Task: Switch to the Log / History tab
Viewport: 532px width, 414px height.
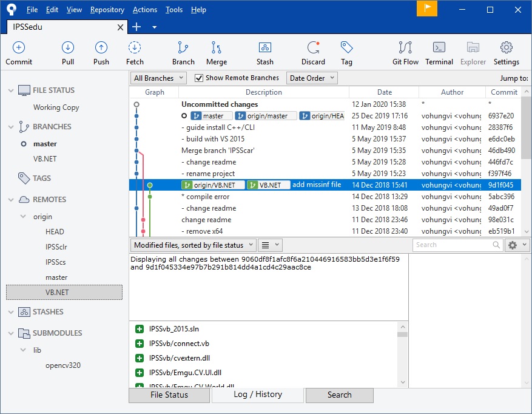Action: pyautogui.click(x=258, y=395)
